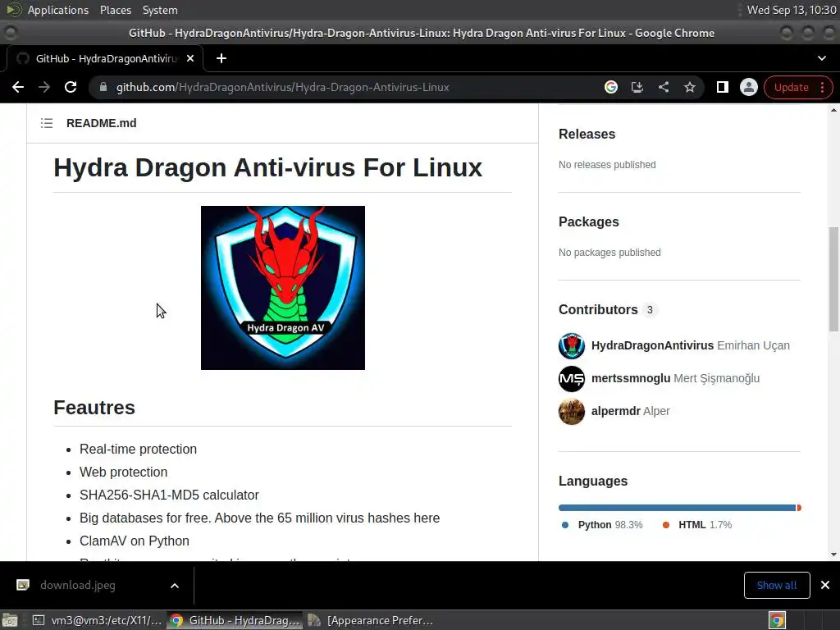Open the Contributors heading link
The width and height of the screenshot is (840, 630).
point(598,309)
